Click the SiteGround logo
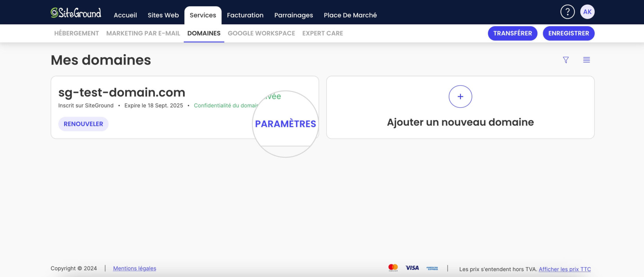The height and width of the screenshot is (277, 644). (76, 13)
